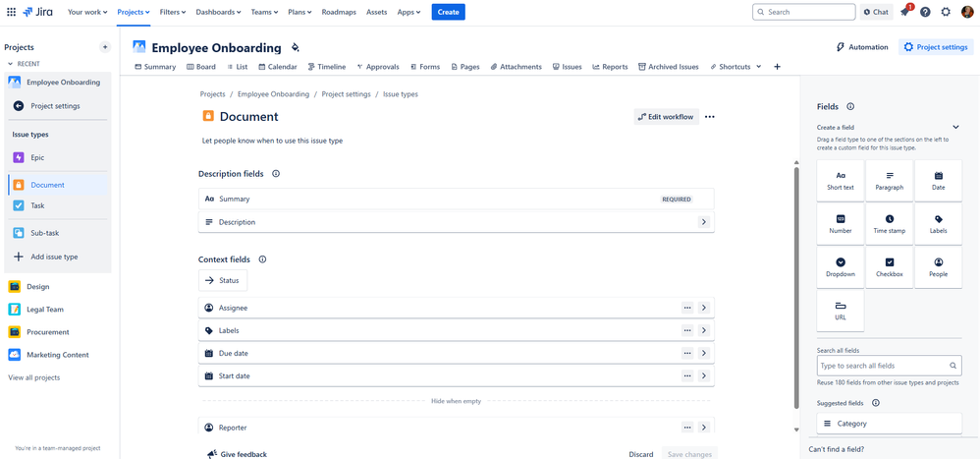Open the Filters dropdown menu
The width and height of the screenshot is (980, 459).
tap(173, 12)
